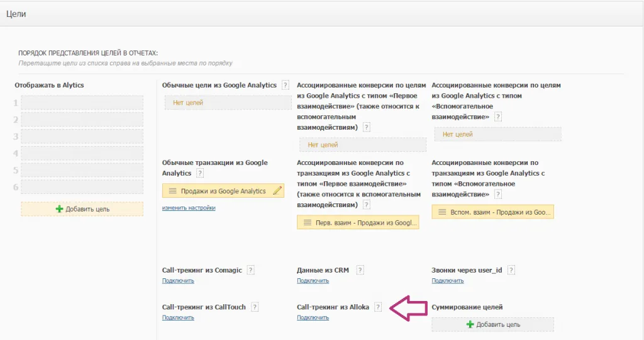Select the Продажи из Google Analytics goal

tap(223, 191)
